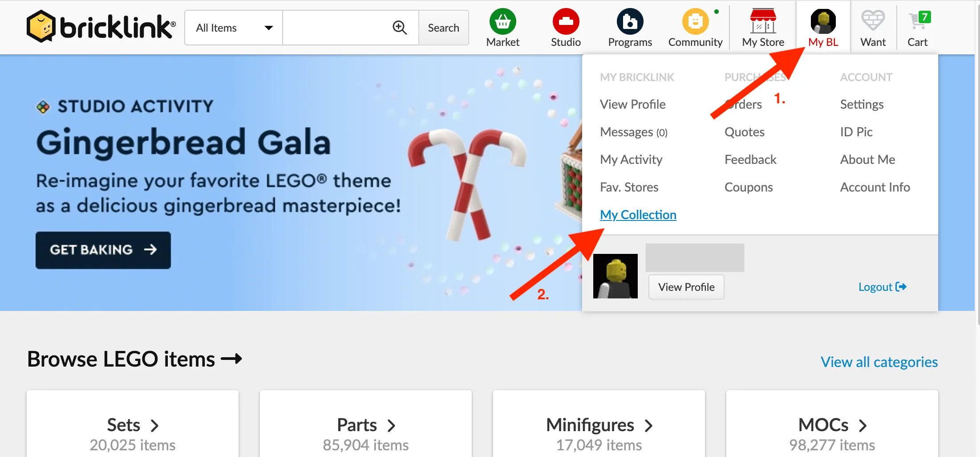The height and width of the screenshot is (457, 980).
Task: Open the Community icon
Action: point(695,21)
